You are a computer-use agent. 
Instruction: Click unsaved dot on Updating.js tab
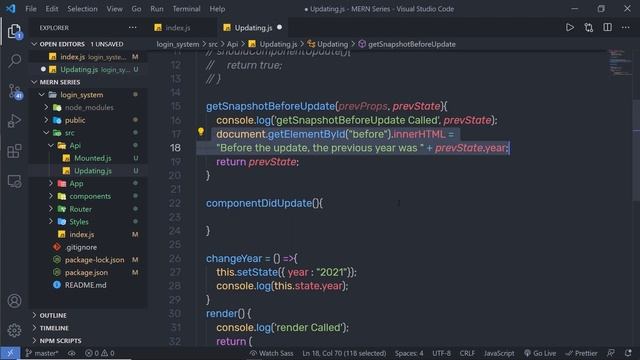point(280,27)
